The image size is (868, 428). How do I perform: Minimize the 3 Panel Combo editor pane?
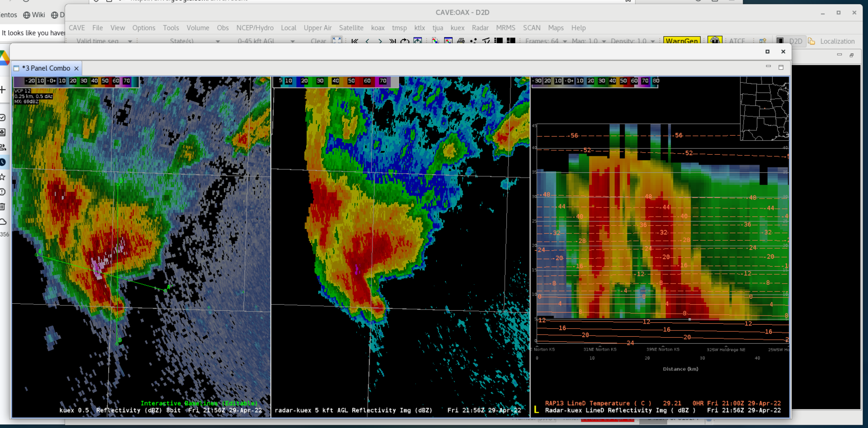pos(768,67)
